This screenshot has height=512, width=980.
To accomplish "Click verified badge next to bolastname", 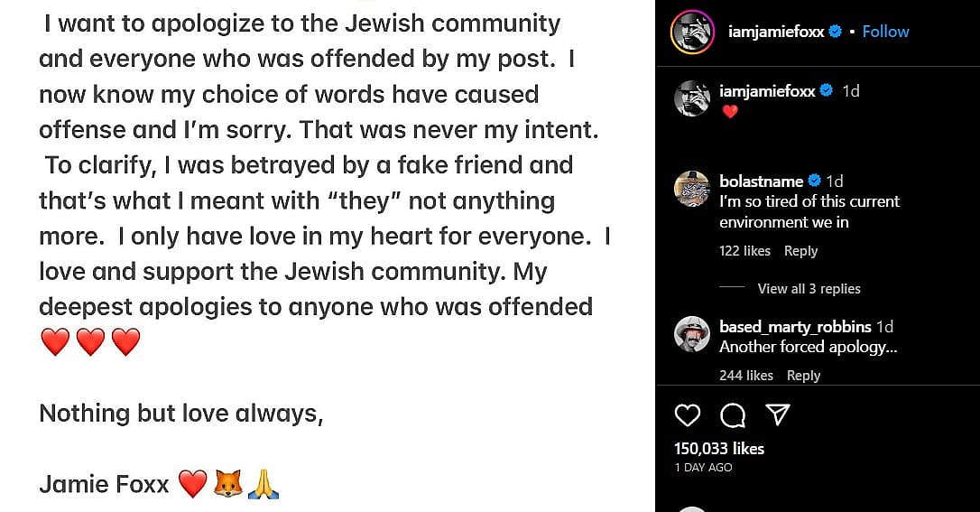I will 814,182.
